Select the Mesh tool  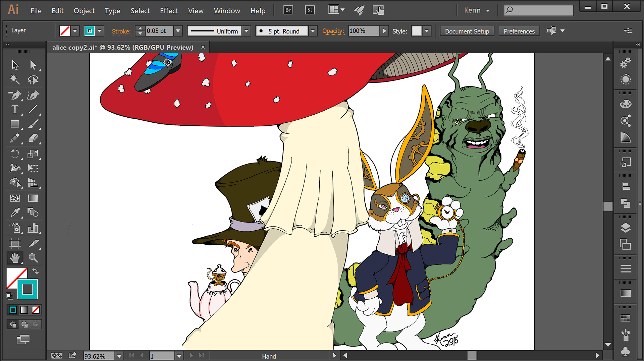(15, 198)
